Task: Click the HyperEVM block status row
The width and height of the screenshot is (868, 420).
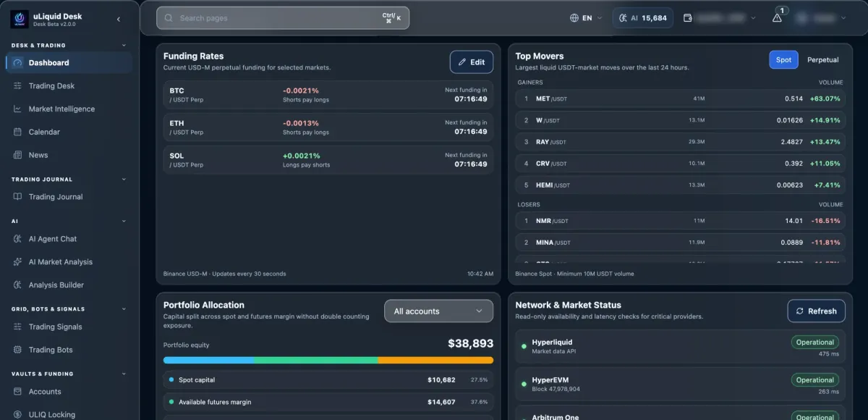Action: click(x=680, y=385)
